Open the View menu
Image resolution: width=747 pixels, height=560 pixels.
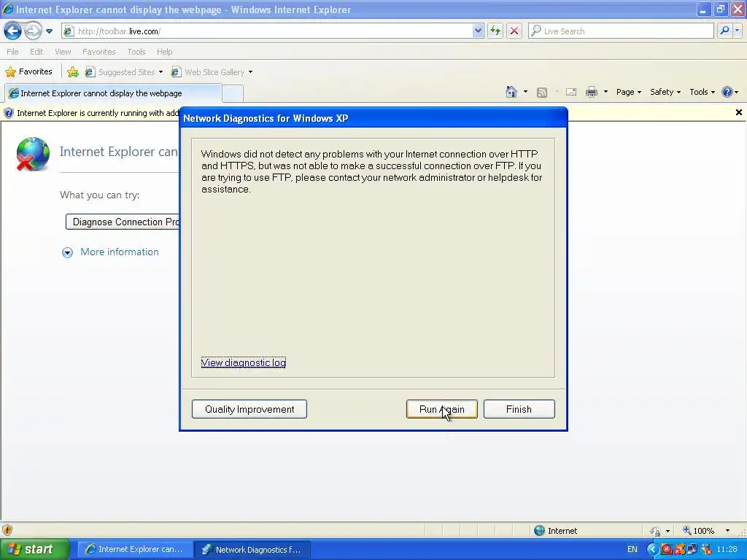[x=63, y=52]
